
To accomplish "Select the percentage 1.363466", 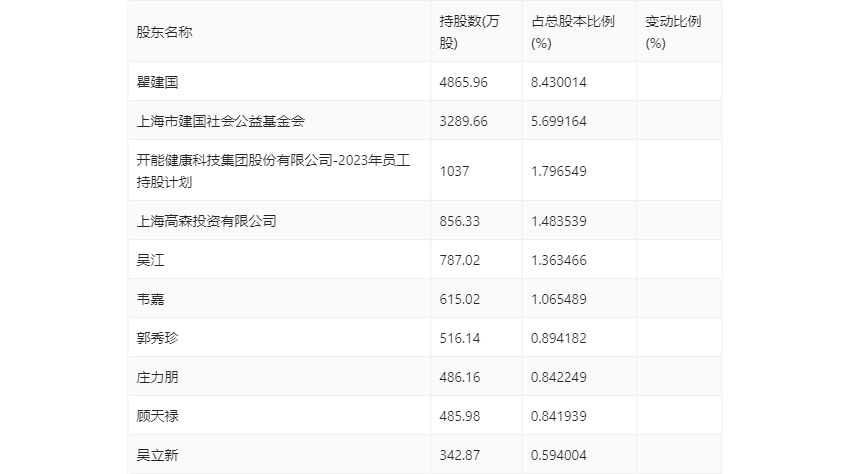I will tap(559, 260).
